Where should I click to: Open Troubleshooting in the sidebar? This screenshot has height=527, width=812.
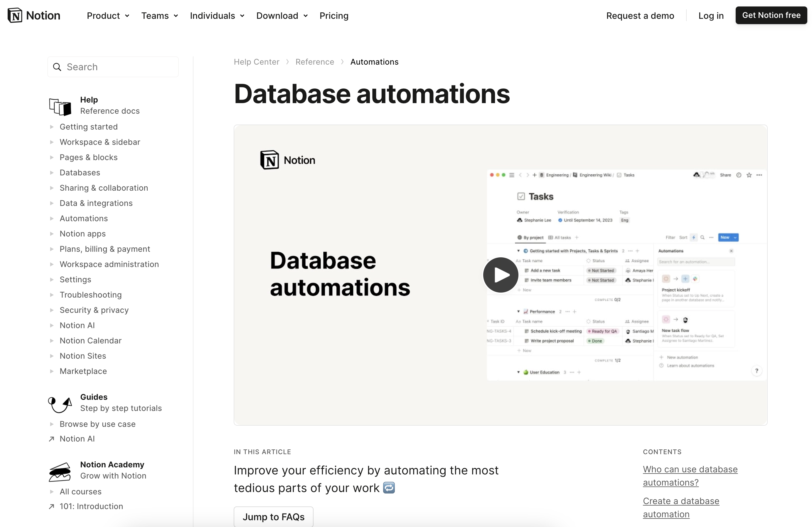coord(91,295)
